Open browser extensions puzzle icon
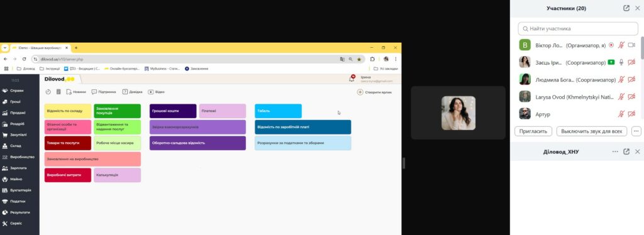Image resolution: width=644 pixels, height=235 pixels. point(372,59)
